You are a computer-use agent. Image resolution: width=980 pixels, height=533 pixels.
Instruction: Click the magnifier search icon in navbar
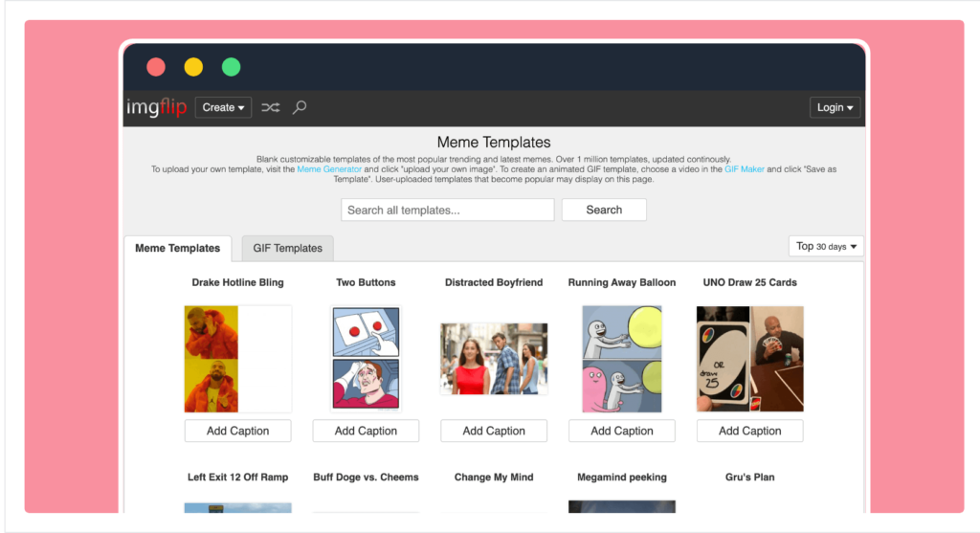pos(300,107)
